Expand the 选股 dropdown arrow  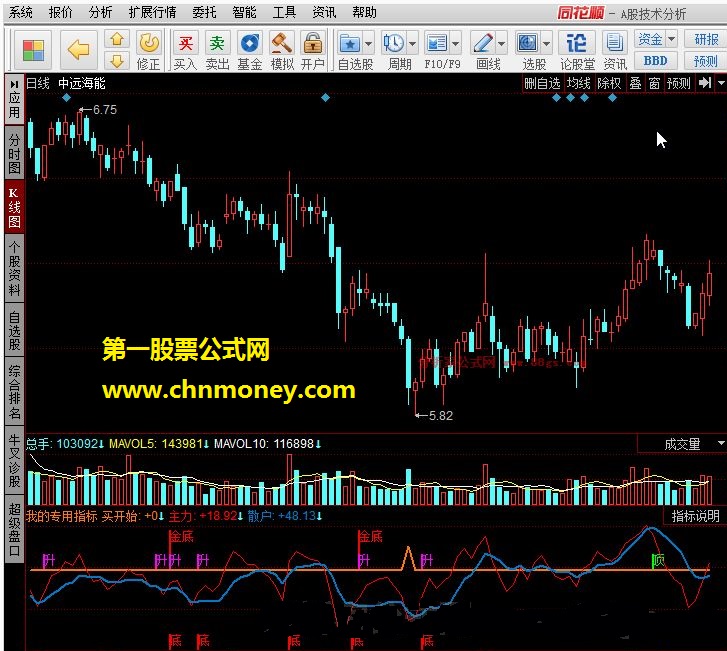coord(546,44)
